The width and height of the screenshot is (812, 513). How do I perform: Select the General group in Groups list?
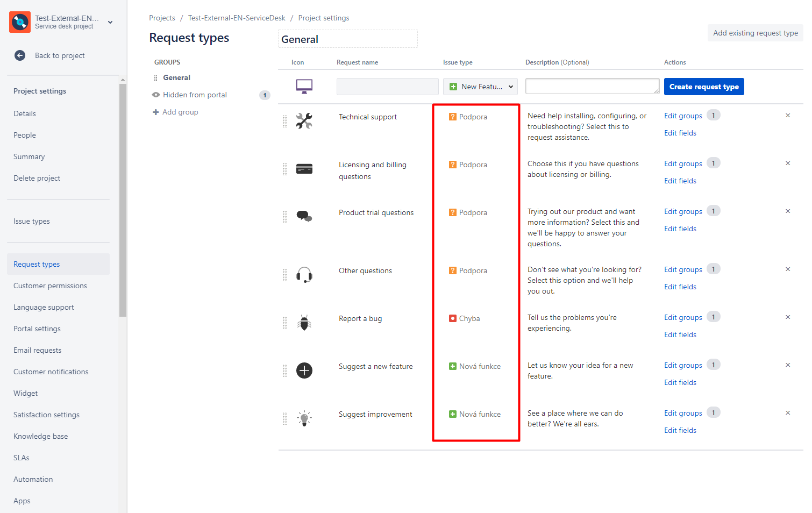coord(177,77)
